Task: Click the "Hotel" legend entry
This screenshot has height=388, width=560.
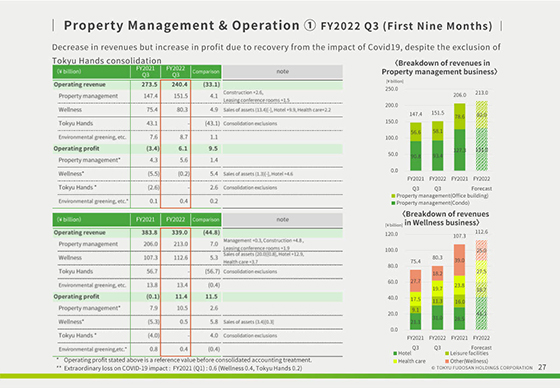Action: click(x=402, y=353)
